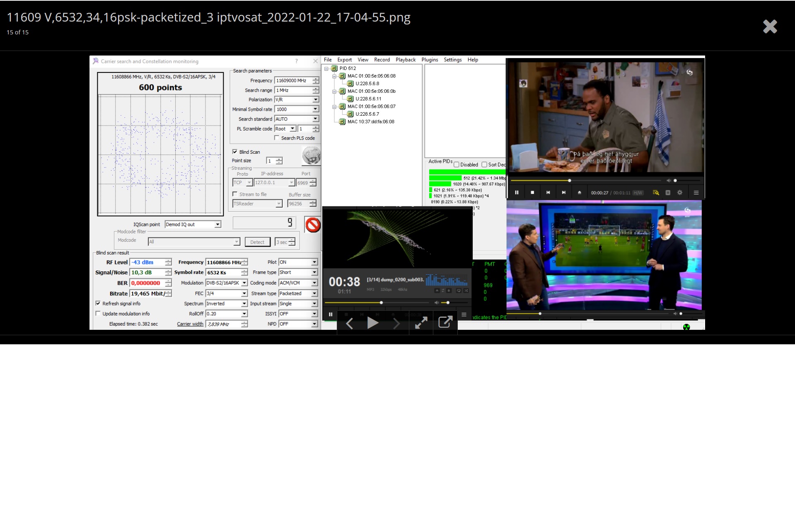The image size is (795, 532).
Task: Seek on top video player progress bar
Action: pyautogui.click(x=586, y=181)
